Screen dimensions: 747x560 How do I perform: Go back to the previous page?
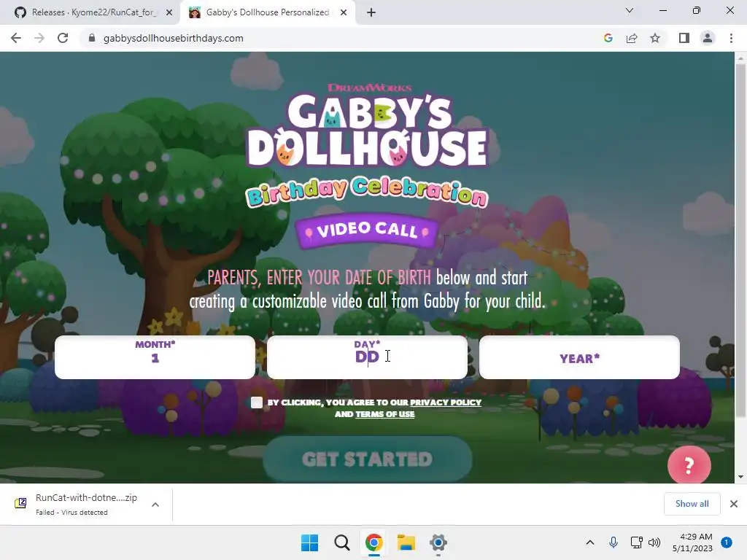tap(16, 38)
